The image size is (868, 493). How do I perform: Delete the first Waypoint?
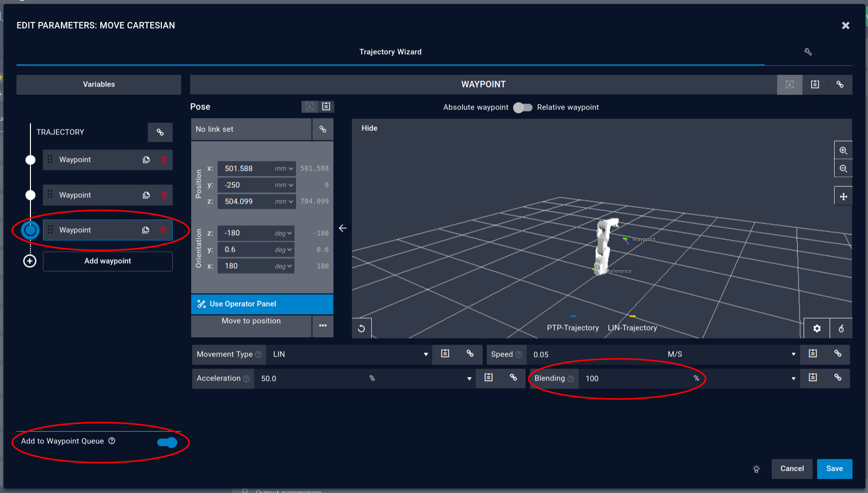(x=164, y=160)
